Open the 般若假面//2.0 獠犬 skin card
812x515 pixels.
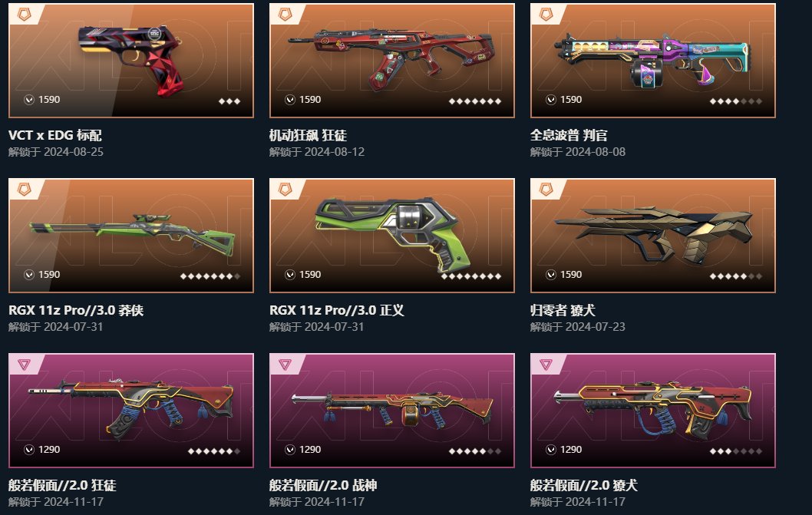[653, 411]
